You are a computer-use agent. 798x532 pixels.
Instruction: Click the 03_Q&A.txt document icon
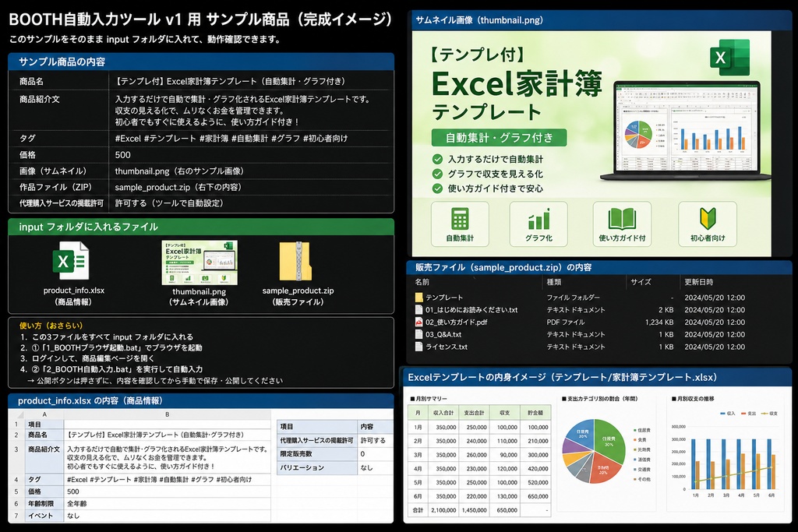[418, 335]
